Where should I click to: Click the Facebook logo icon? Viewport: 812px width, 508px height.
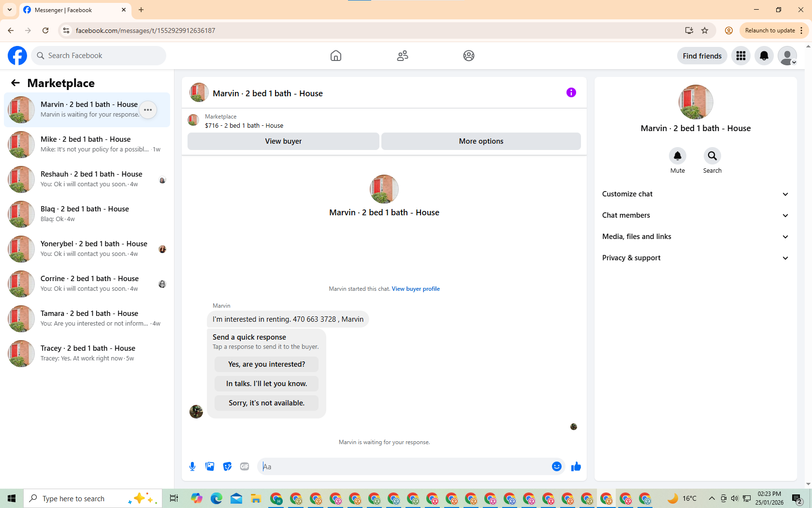point(17,56)
